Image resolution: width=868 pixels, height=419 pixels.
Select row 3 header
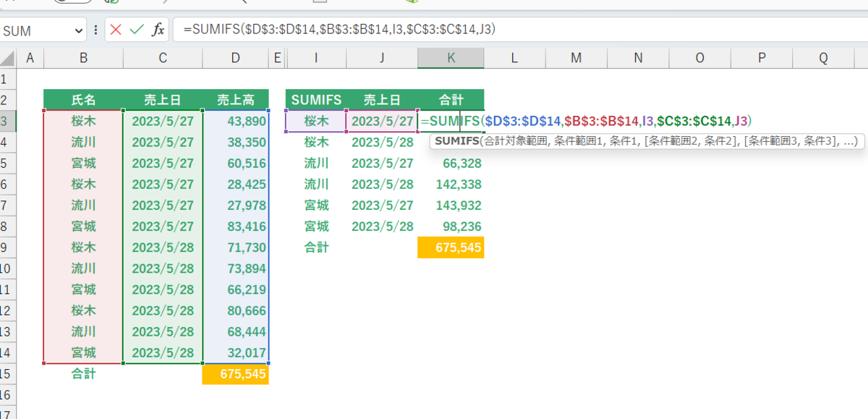click(x=7, y=121)
